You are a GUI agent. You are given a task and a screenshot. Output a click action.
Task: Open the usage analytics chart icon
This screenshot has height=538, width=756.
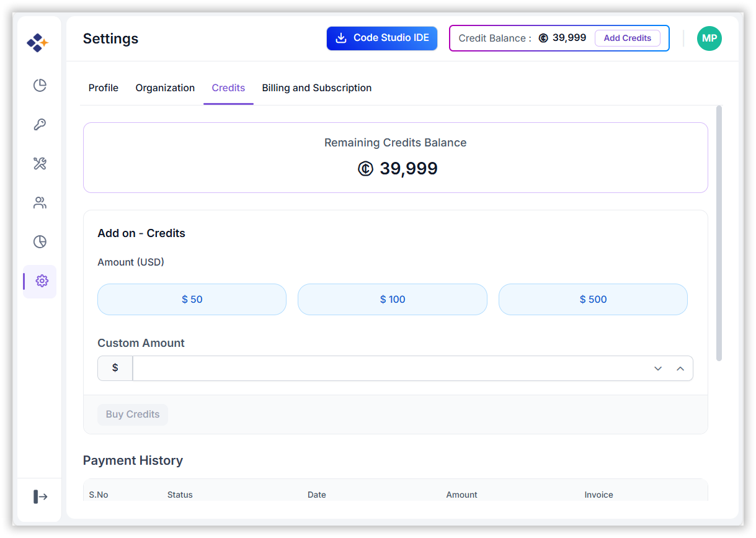pyautogui.click(x=40, y=242)
